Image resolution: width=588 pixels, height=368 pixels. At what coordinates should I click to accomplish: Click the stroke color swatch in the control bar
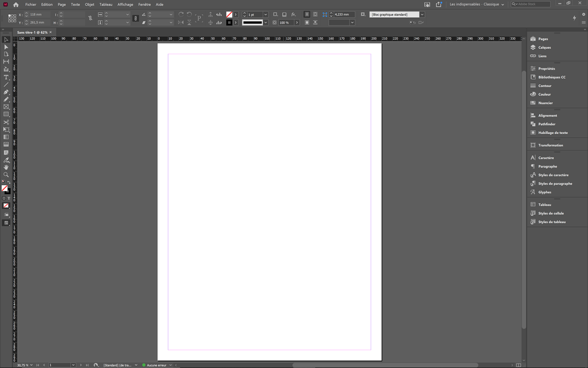(229, 22)
